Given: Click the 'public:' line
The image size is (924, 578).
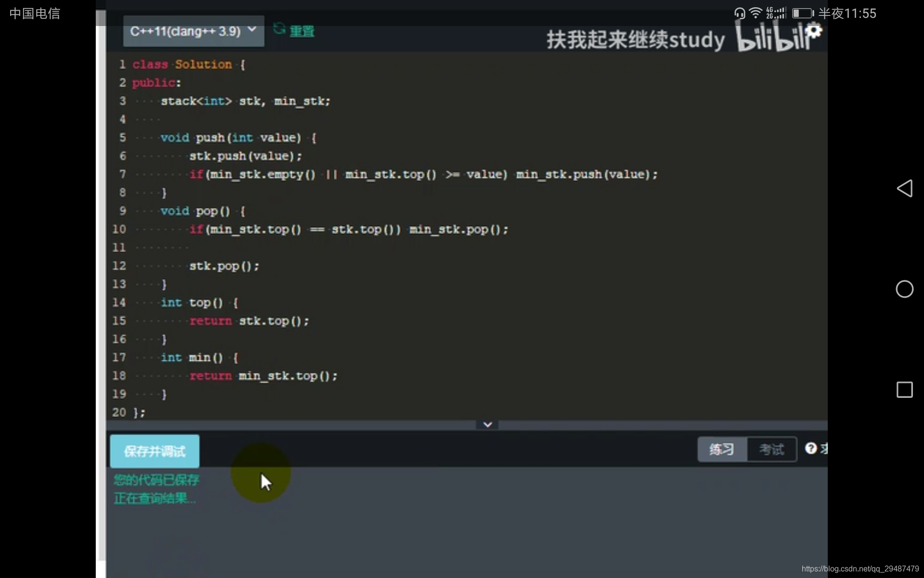Looking at the screenshot, I should click(157, 83).
